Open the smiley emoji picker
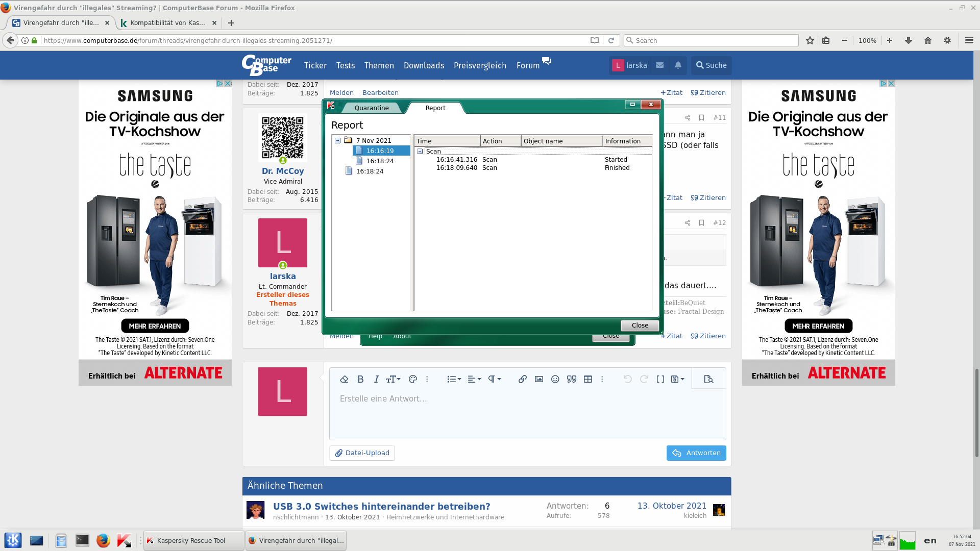The image size is (980, 551). tap(555, 379)
